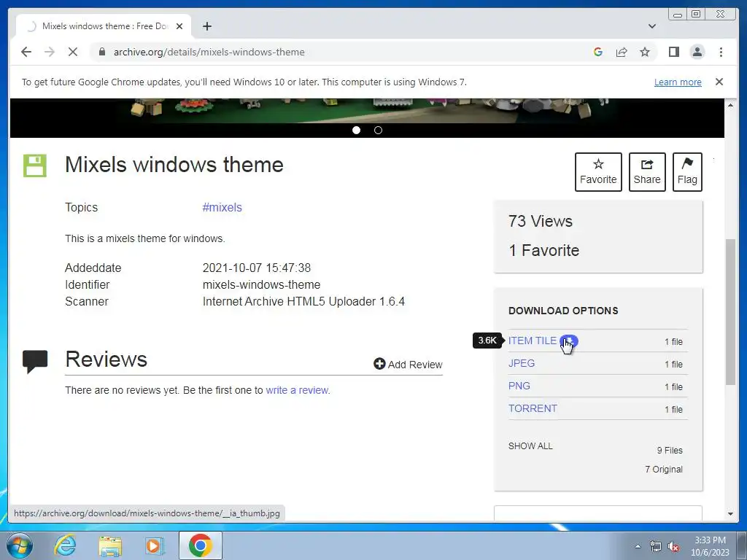Click the Mixels windows theme title
This screenshot has width=747, height=560.
pos(174,165)
